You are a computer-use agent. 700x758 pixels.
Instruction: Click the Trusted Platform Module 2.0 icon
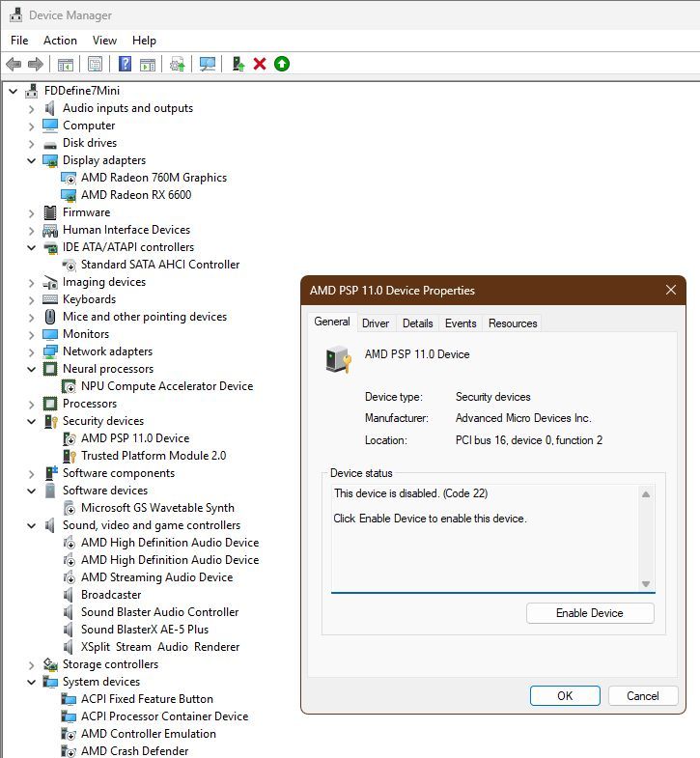point(70,456)
